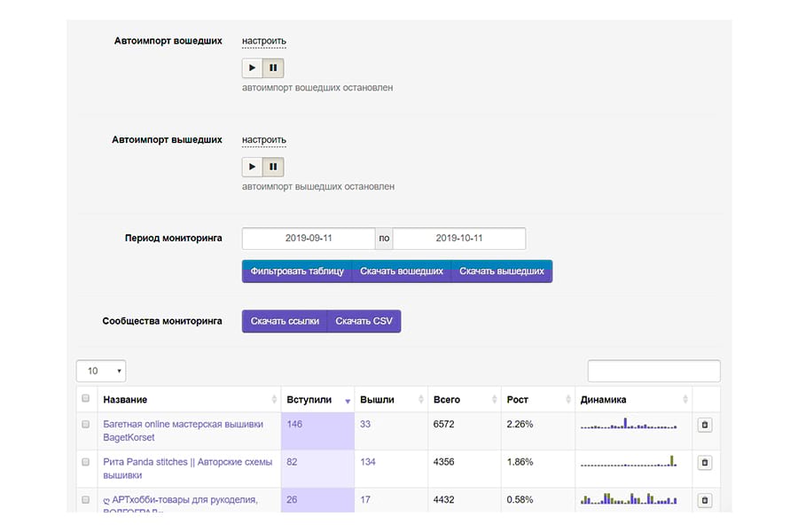Download links via Скачать ссылки

point(285,321)
